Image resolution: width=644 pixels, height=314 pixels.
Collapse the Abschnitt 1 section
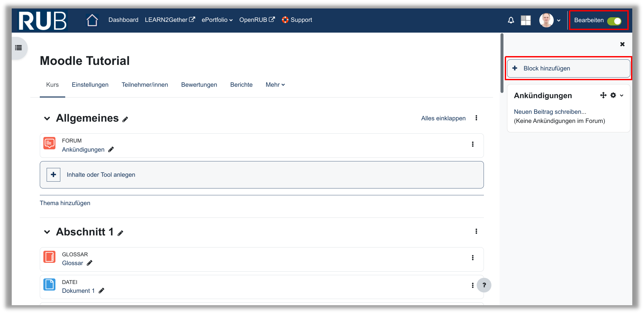pos(47,232)
